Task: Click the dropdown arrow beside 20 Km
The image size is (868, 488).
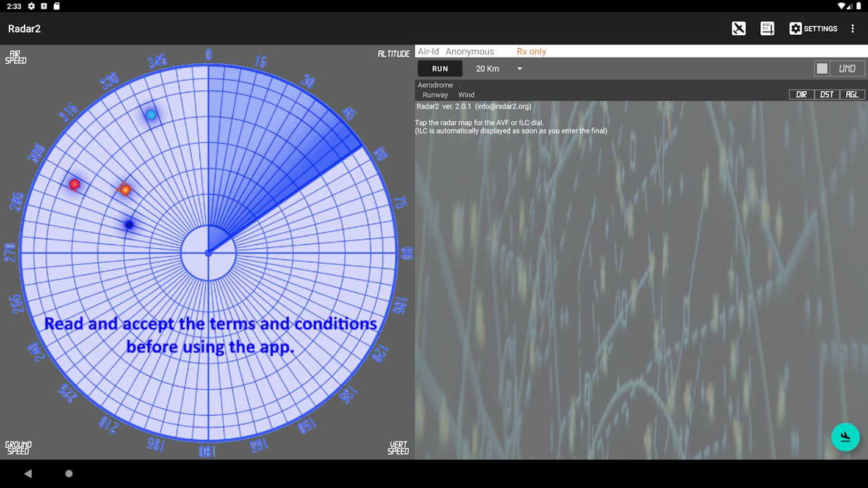Action: [520, 69]
